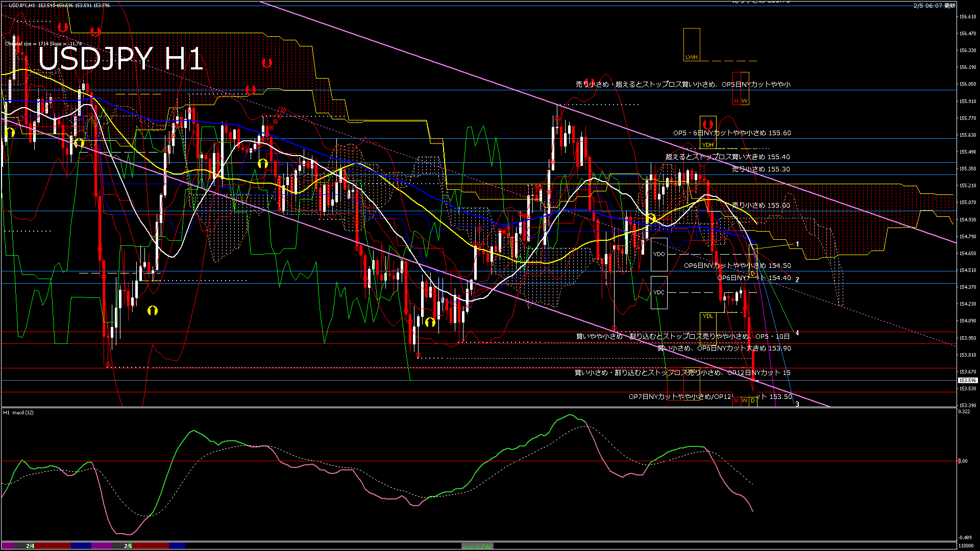
Task: Click the USDJPY,H1 quote header at top-left
Action: click(x=59, y=5)
